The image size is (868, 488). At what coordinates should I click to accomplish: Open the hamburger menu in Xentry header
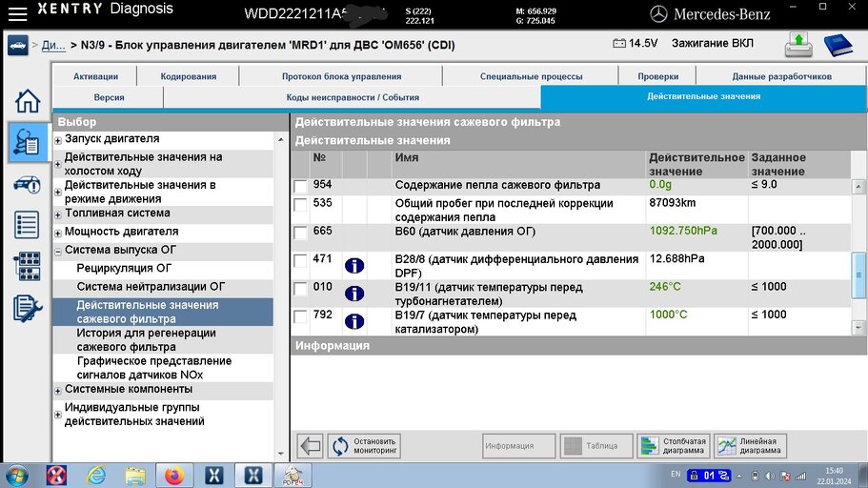[x=18, y=14]
